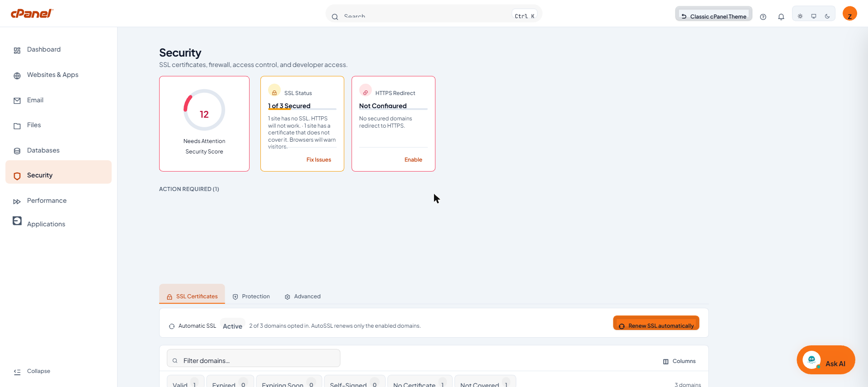Image resolution: width=868 pixels, height=387 pixels.
Task: Click the Not Configured status text
Action: pos(383,106)
